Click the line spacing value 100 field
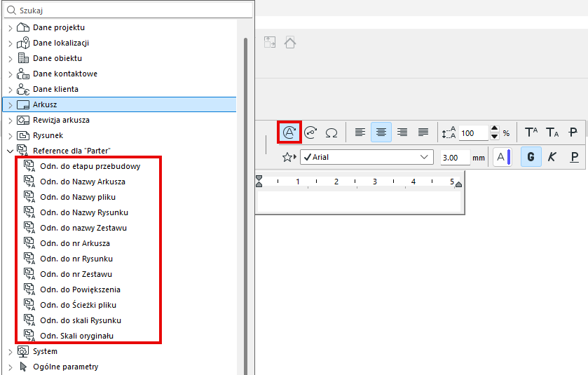Screen dimensions: 588x375 pyautogui.click(x=473, y=132)
